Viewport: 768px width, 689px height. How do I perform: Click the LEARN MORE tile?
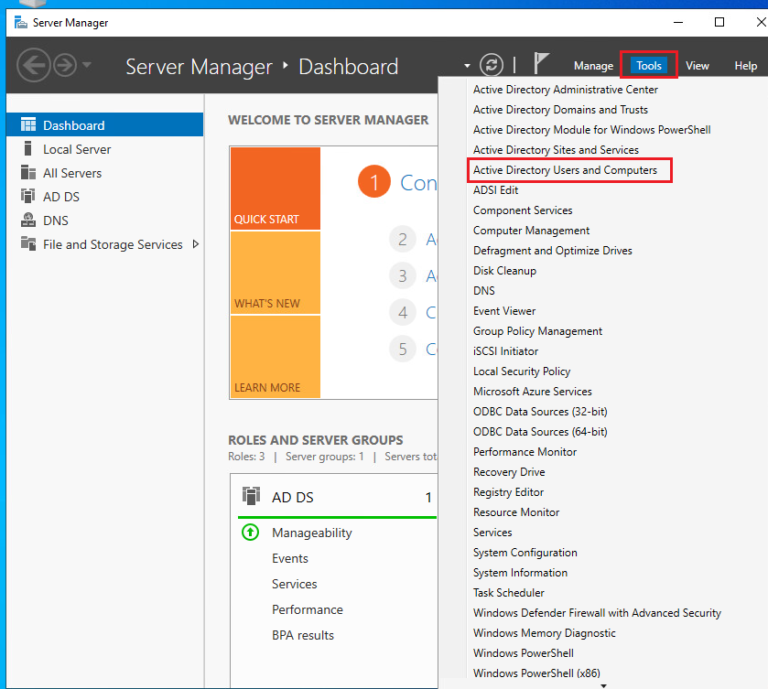[275, 357]
